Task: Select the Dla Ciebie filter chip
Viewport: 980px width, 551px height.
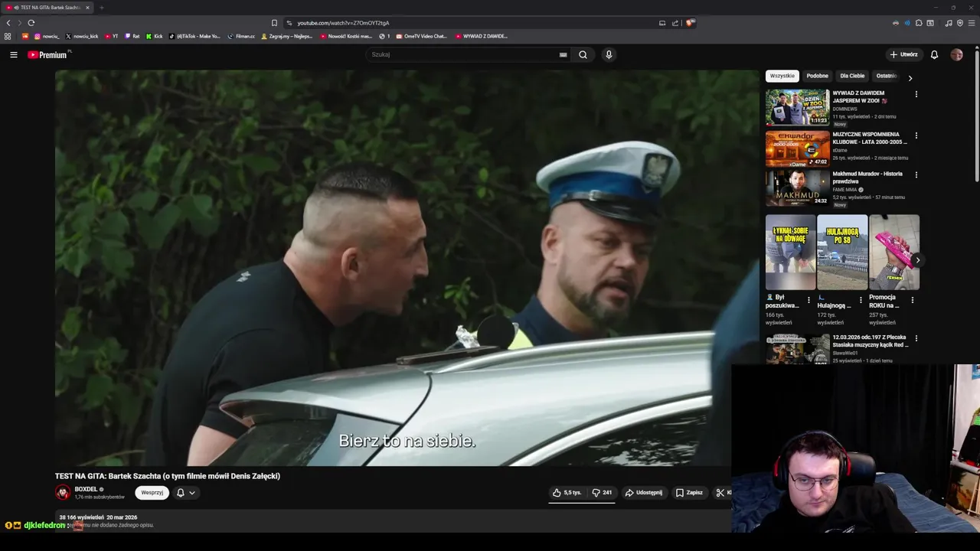Action: click(852, 76)
